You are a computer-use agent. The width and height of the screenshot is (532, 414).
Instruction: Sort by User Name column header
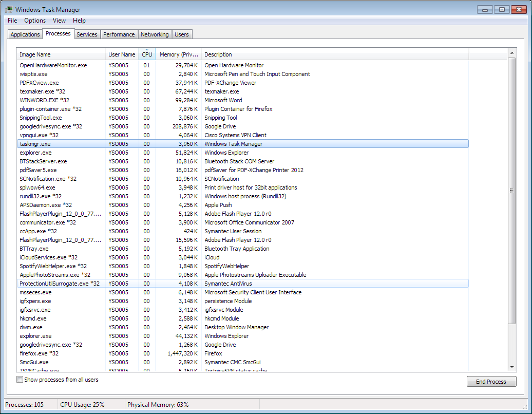[122, 54]
